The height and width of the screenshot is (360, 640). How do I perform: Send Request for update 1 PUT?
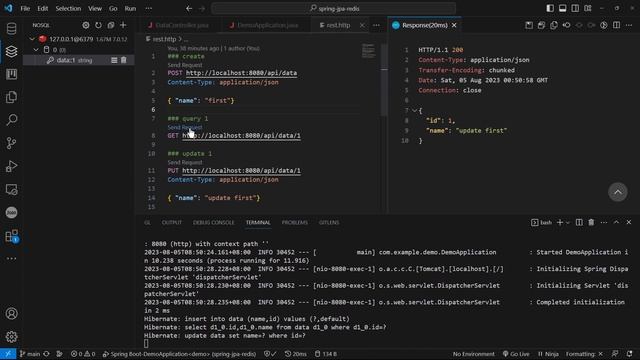[x=185, y=162]
